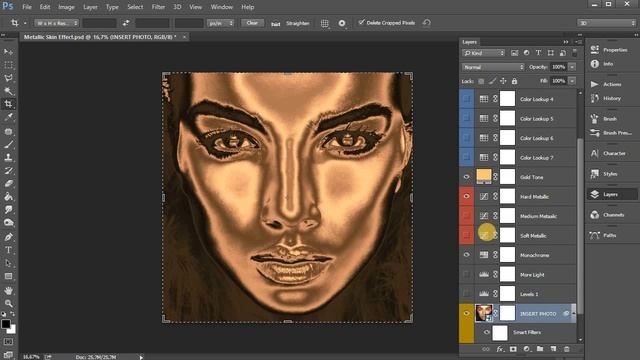The height and width of the screenshot is (360, 640).
Task: Select the Lasso tool
Action: [x=8, y=78]
